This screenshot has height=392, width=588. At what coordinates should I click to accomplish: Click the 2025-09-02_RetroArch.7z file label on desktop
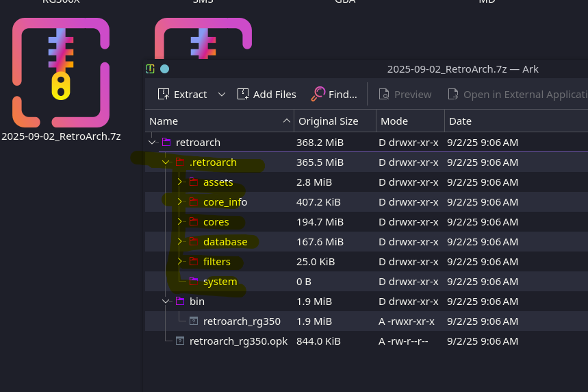61,136
